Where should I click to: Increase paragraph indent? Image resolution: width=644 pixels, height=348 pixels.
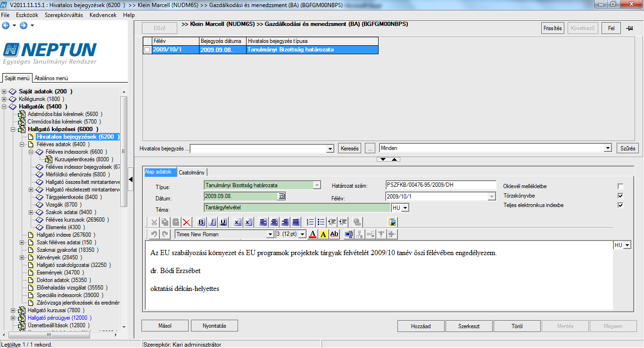(x=343, y=222)
